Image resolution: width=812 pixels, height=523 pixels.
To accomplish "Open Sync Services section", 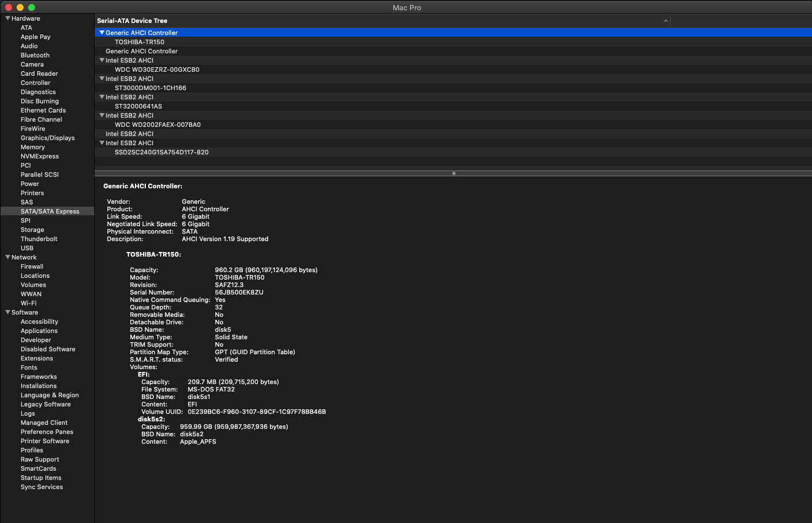I will coord(42,487).
